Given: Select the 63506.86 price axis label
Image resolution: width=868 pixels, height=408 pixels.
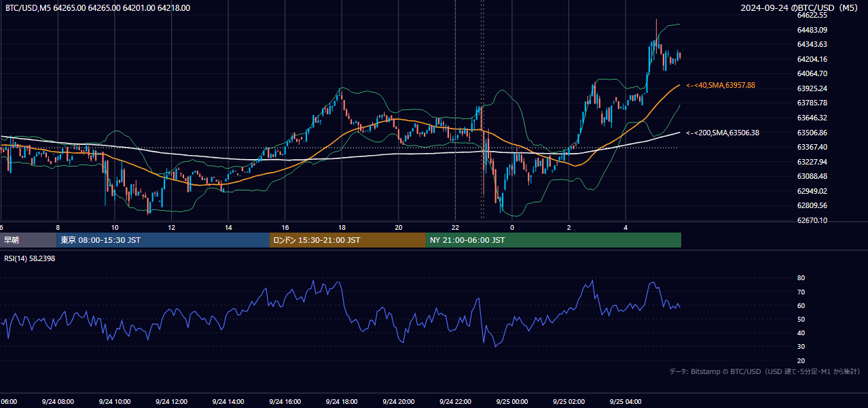Looking at the screenshot, I should (x=812, y=133).
